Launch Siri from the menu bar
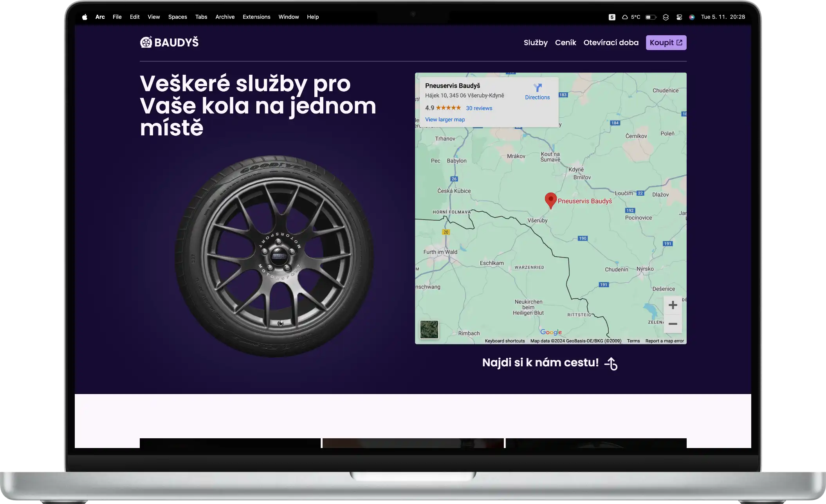 692,17
